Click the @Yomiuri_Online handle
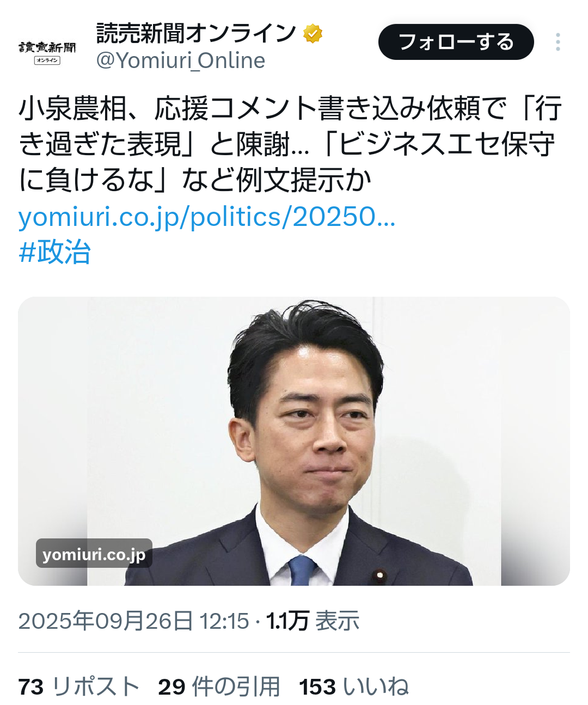 pyautogui.click(x=181, y=61)
